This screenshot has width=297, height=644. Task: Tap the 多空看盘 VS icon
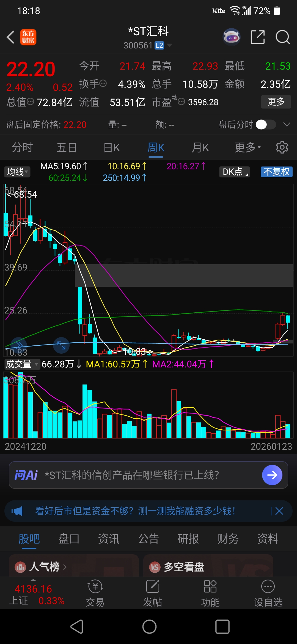155,567
